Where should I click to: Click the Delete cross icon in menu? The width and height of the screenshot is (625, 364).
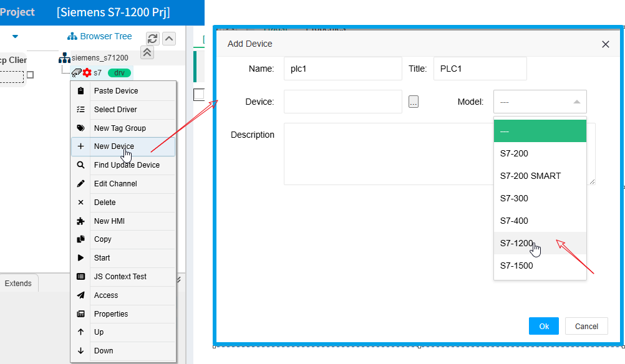(80, 203)
